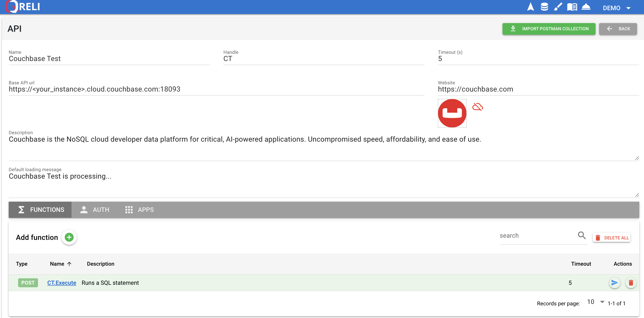Switch to the AUTH tab
Image resolution: width=644 pixels, height=318 pixels.
[95, 210]
